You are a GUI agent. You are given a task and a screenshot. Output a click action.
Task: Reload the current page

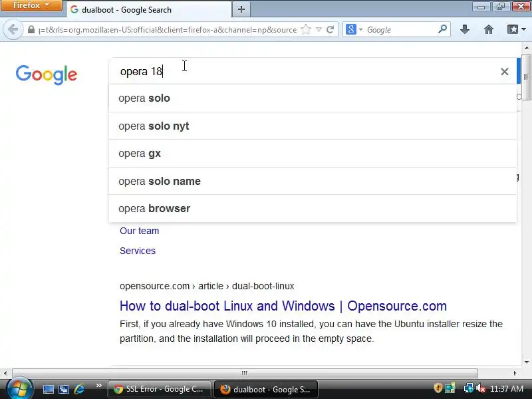(330, 30)
